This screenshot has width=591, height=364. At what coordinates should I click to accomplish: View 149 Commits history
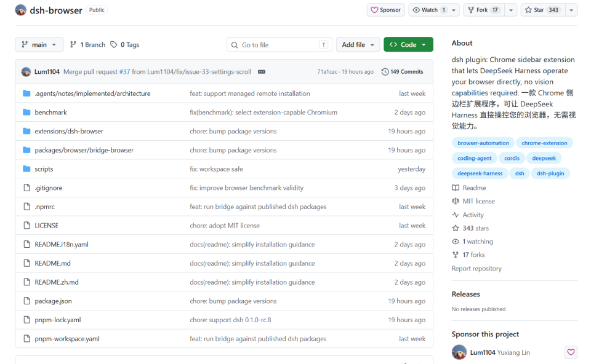(402, 71)
